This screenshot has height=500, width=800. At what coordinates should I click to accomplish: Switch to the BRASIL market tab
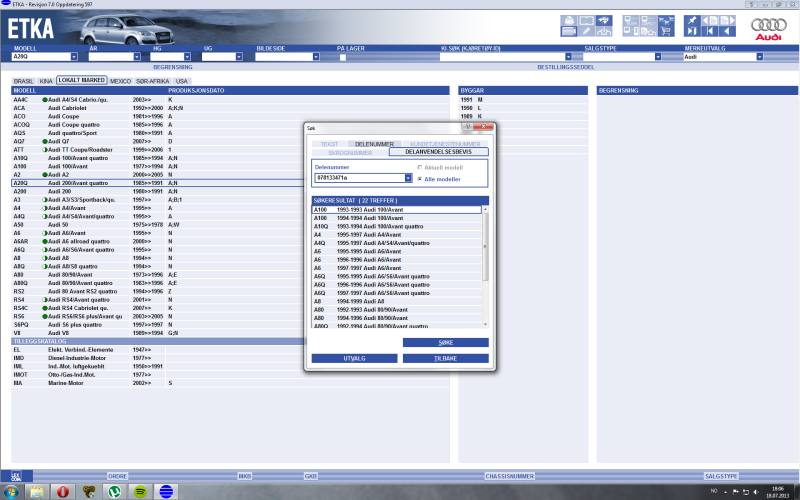point(23,81)
